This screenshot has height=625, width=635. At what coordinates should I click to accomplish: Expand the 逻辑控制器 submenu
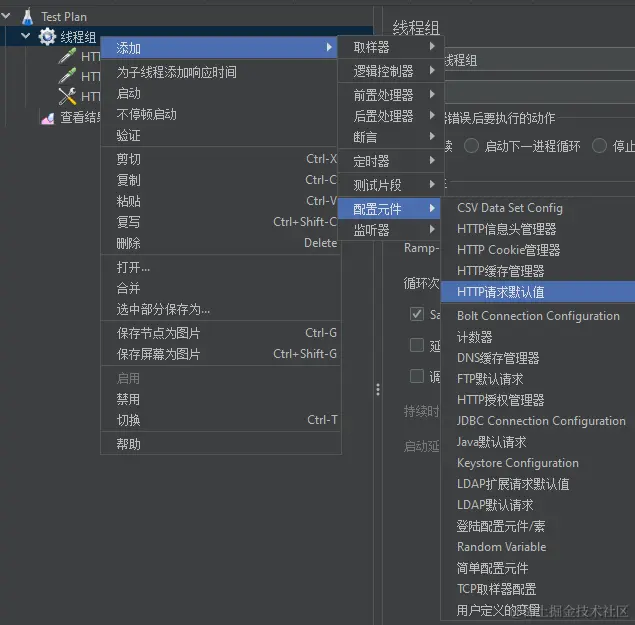[x=391, y=71]
